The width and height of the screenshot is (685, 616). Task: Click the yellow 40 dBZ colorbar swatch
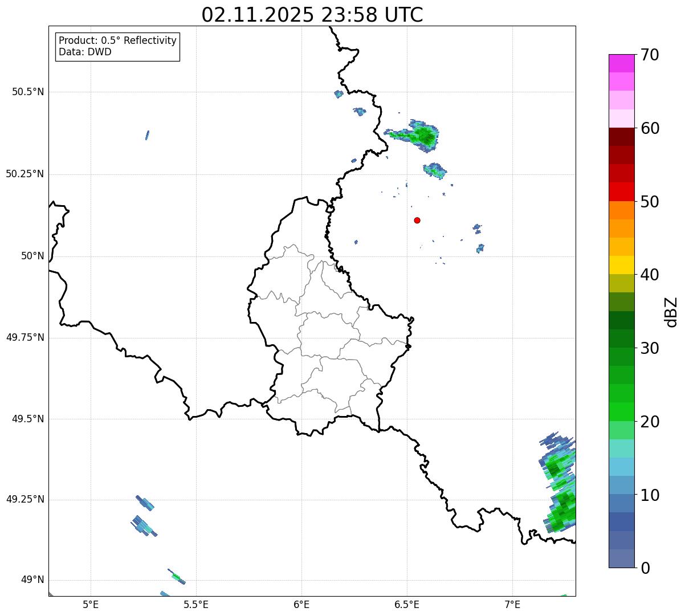click(622, 265)
